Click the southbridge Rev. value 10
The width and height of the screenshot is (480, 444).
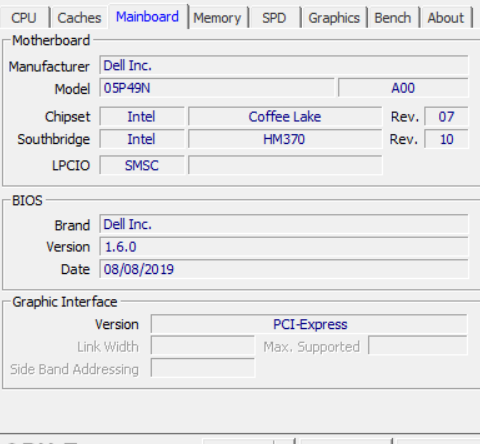pyautogui.click(x=446, y=139)
